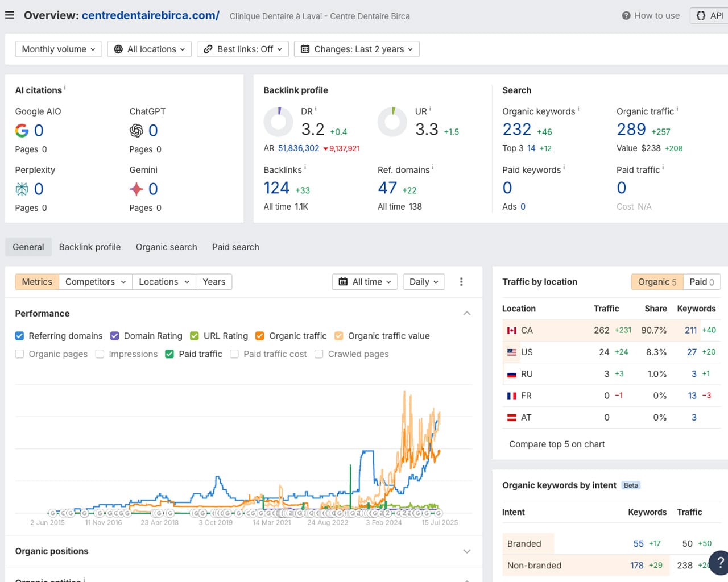Click the Perplexity logo icon
This screenshot has height=582, width=728.
click(x=22, y=189)
